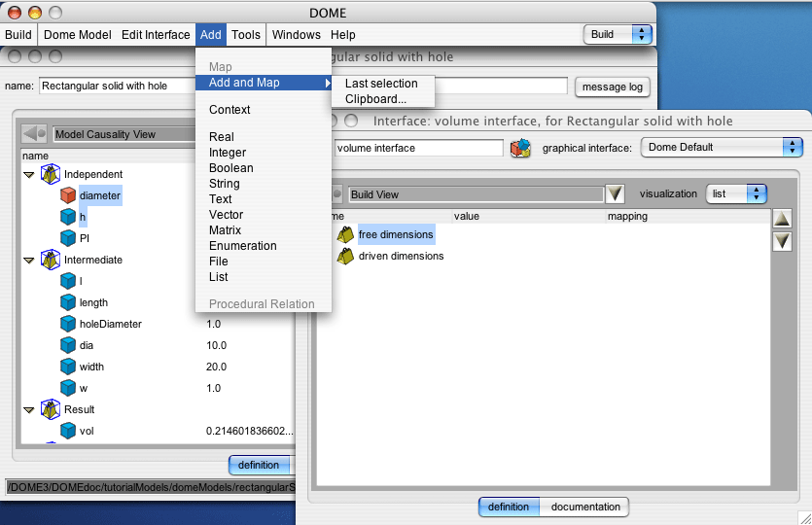Open the Build mode dropdown in menu bar
The image size is (812, 525).
(x=618, y=34)
